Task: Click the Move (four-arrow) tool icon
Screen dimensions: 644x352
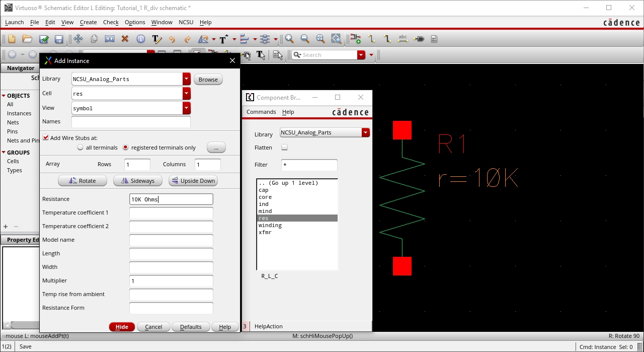Action: (x=78, y=39)
